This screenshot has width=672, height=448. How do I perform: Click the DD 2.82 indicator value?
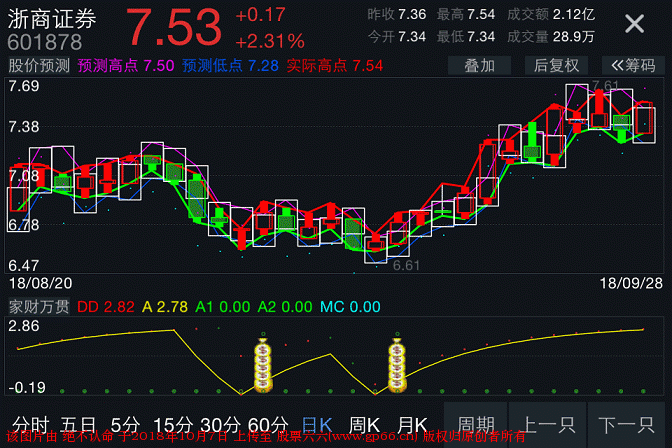pos(106,307)
